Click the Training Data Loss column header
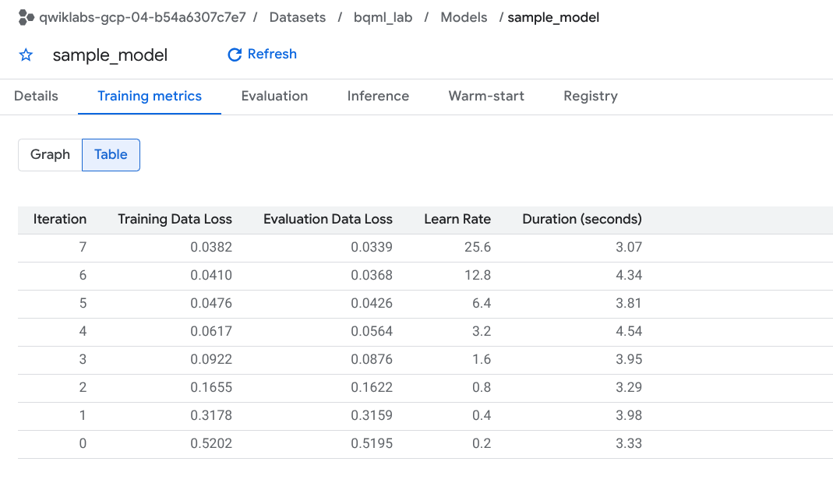The height and width of the screenshot is (504, 833). click(x=175, y=220)
